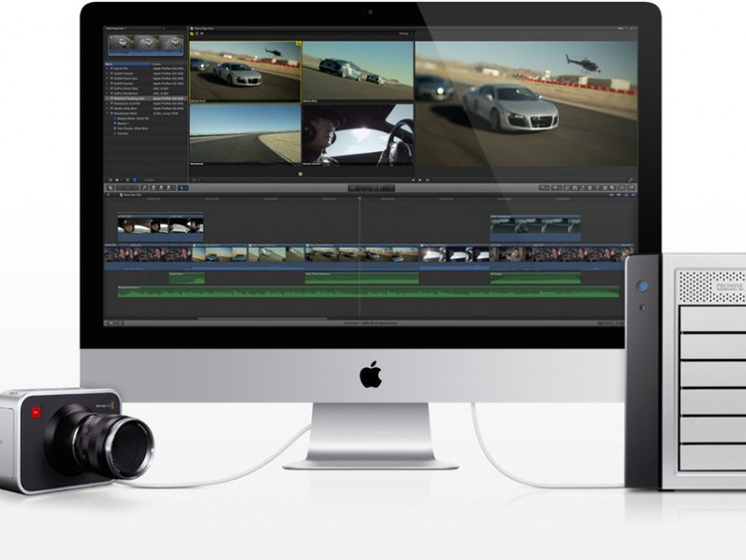Show the Inspector pane

click(x=622, y=188)
